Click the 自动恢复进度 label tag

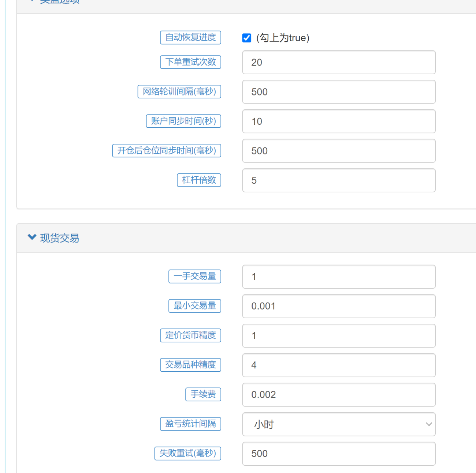pyautogui.click(x=191, y=37)
